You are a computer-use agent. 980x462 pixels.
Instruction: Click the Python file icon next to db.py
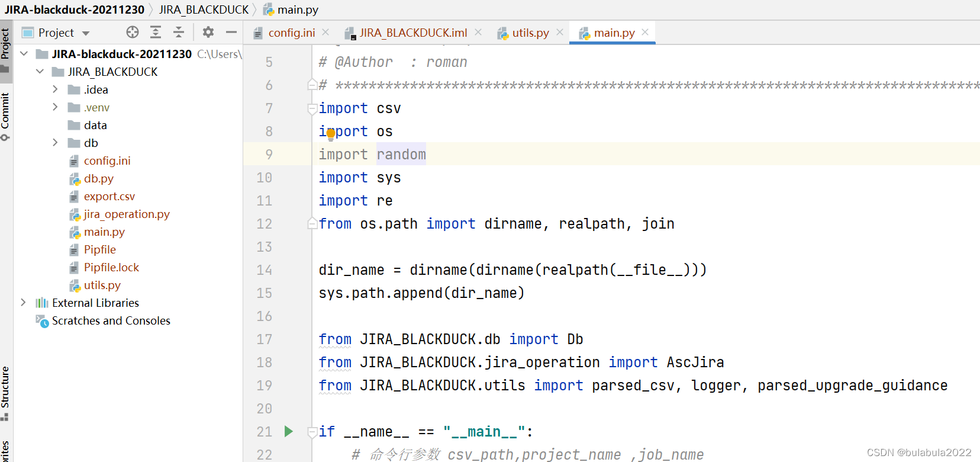click(75, 179)
